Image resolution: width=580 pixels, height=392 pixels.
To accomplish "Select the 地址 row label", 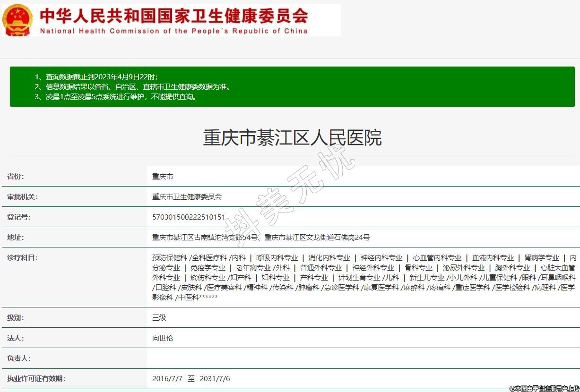I will pyautogui.click(x=16, y=238).
